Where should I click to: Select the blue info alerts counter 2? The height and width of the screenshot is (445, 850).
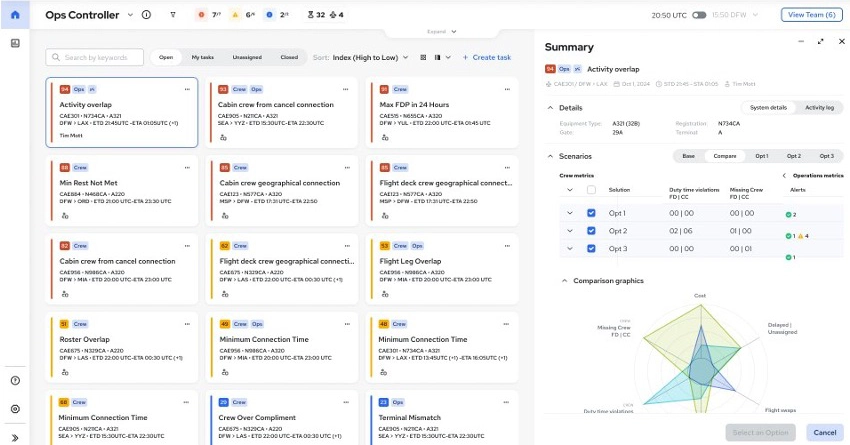coord(276,15)
